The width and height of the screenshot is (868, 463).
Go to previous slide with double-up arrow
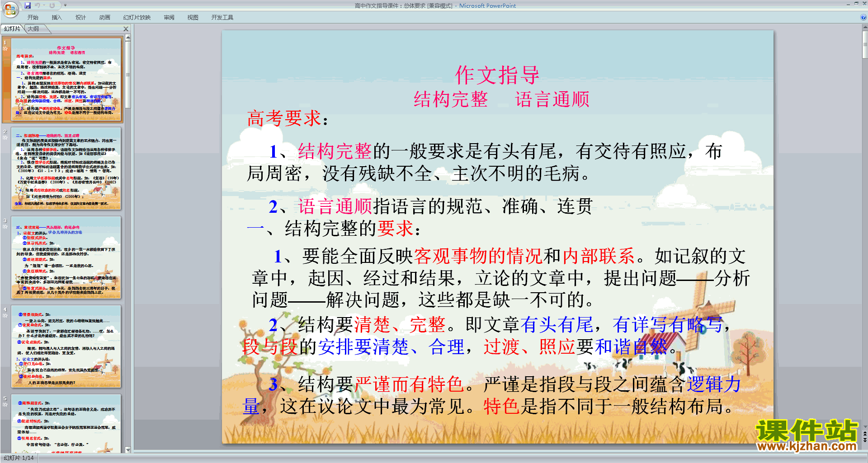pos(865,434)
